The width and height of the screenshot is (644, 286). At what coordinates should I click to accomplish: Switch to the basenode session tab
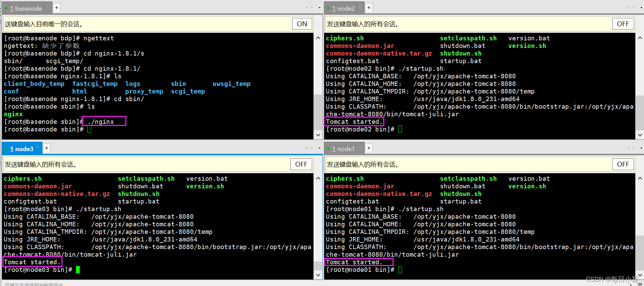[x=26, y=9]
